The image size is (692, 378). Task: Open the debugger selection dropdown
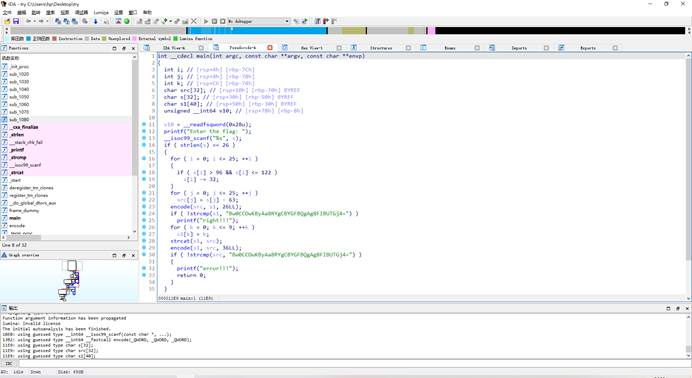(x=287, y=21)
